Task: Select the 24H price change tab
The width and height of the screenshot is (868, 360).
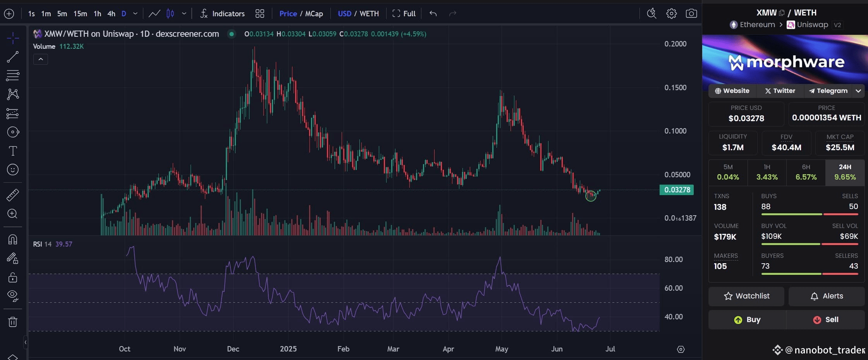Action: (845, 172)
